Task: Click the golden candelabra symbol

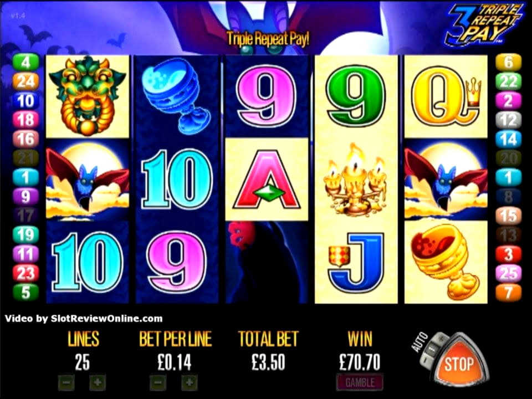Action: click(356, 180)
